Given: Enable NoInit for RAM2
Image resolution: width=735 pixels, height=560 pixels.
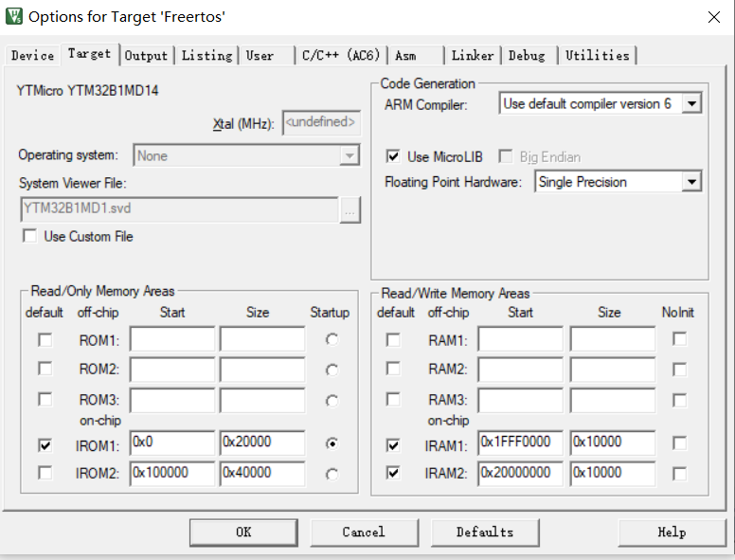Looking at the screenshot, I should click(x=679, y=370).
